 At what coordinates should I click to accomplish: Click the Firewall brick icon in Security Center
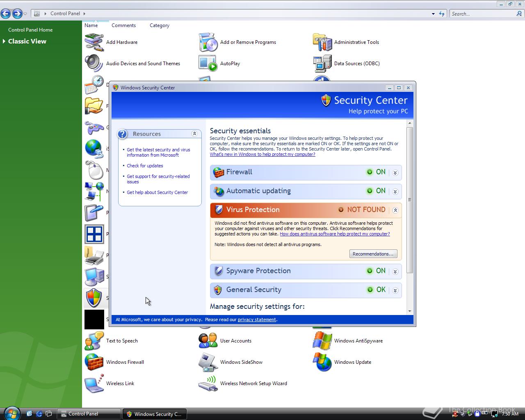pyautogui.click(x=219, y=173)
